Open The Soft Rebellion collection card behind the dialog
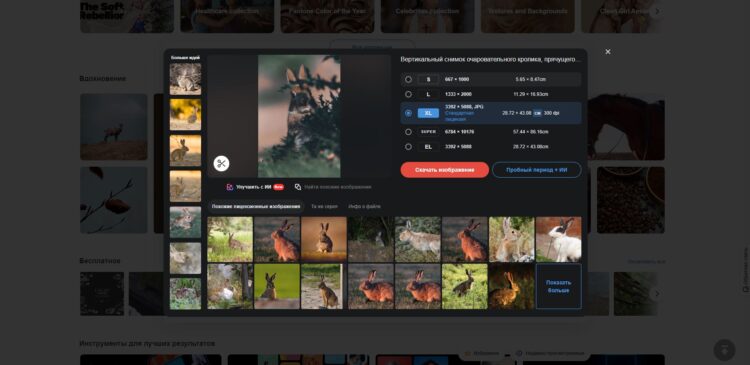 pyautogui.click(x=127, y=16)
